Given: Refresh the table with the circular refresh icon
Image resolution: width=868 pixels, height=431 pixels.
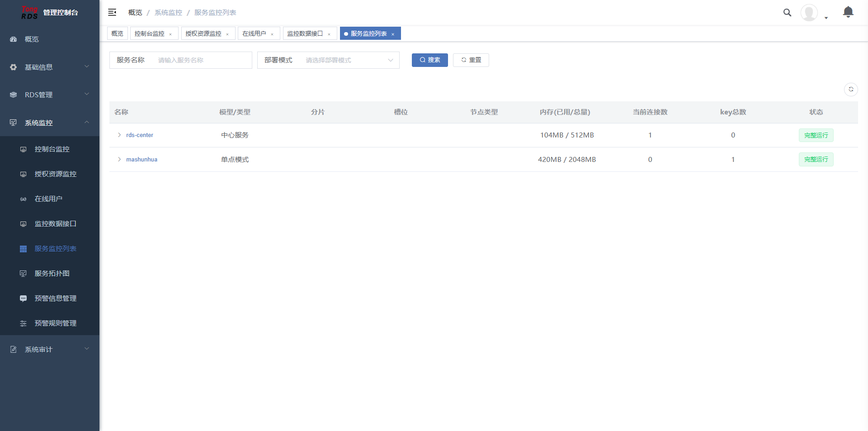Looking at the screenshot, I should [851, 89].
